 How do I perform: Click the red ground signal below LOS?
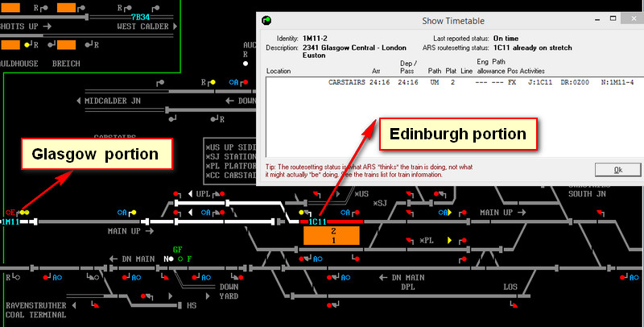[514, 304]
